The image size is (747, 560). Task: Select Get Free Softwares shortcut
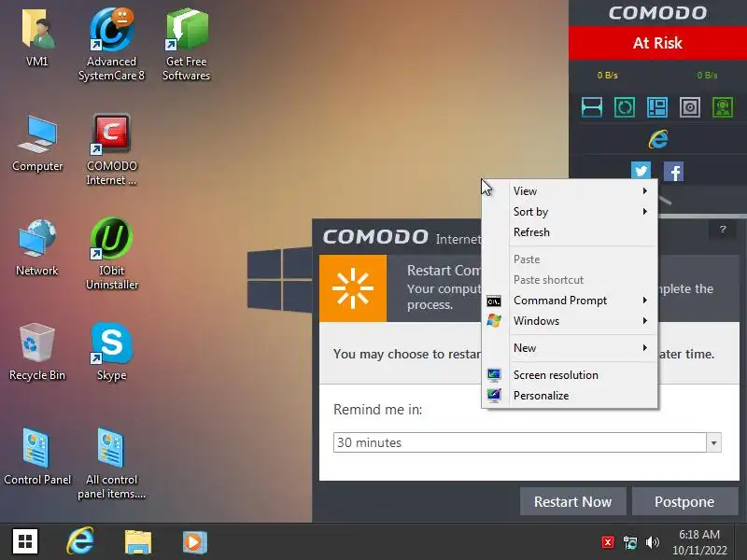pyautogui.click(x=186, y=44)
